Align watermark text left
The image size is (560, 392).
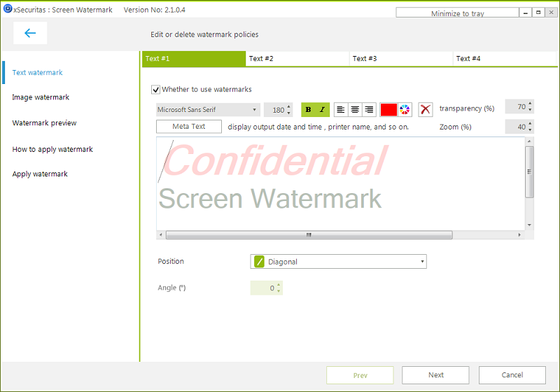341,110
